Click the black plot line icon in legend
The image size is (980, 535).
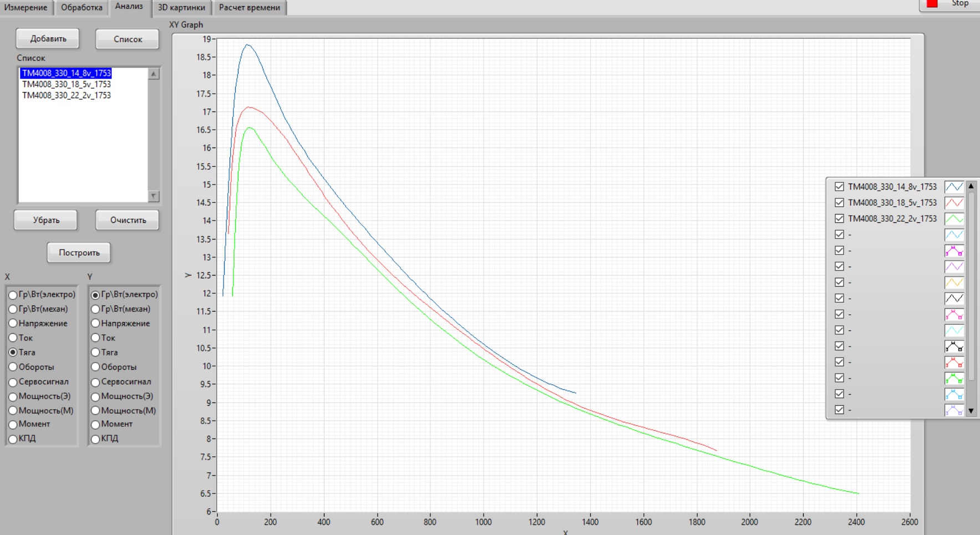(953, 299)
